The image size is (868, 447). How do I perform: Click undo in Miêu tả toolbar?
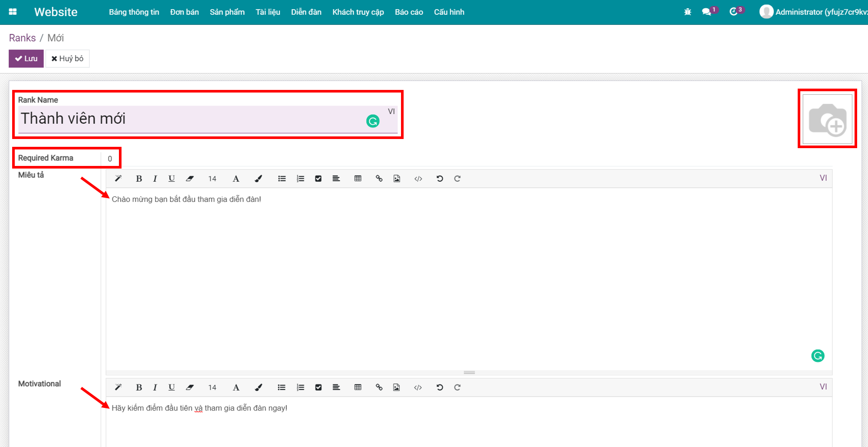440,179
